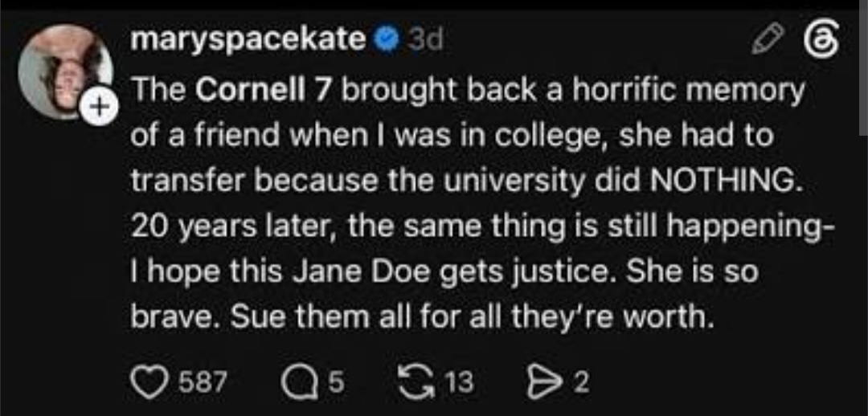The image size is (868, 416).
Task: View the 5 replies count
Action: (336, 382)
